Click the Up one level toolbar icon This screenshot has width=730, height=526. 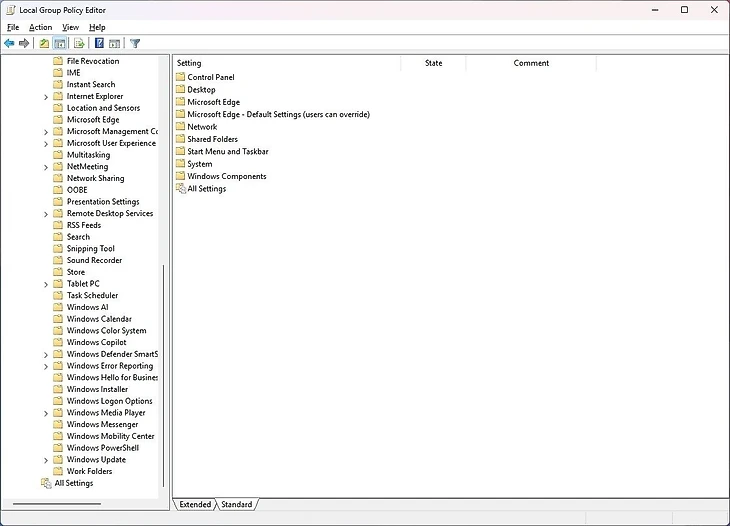tap(44, 44)
